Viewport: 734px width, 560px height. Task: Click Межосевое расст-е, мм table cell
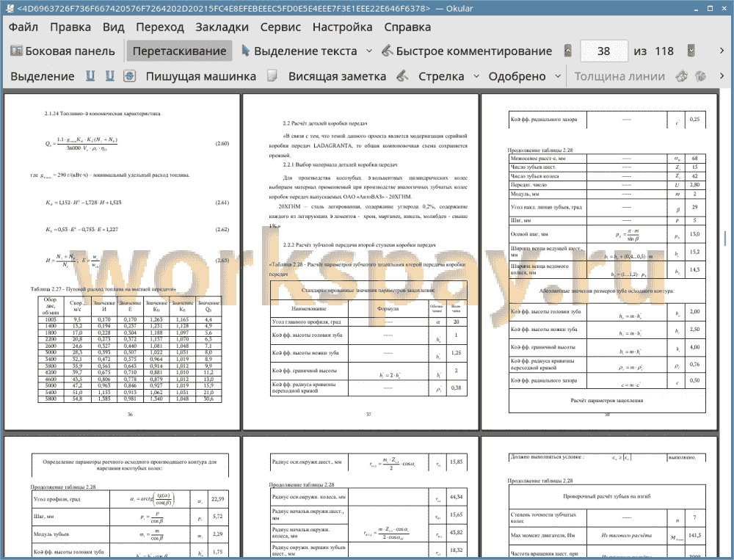click(548, 159)
